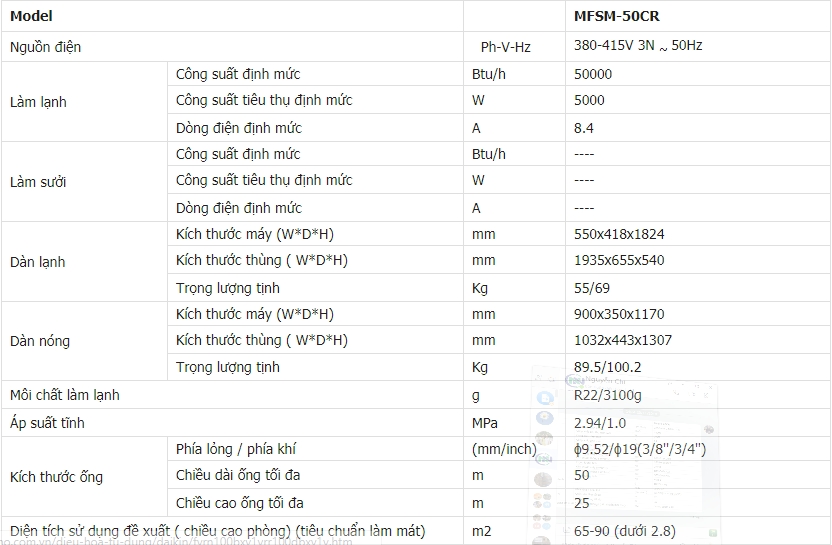Click the Áp suất tĩnh row label
The image size is (832, 545).
click(47, 423)
